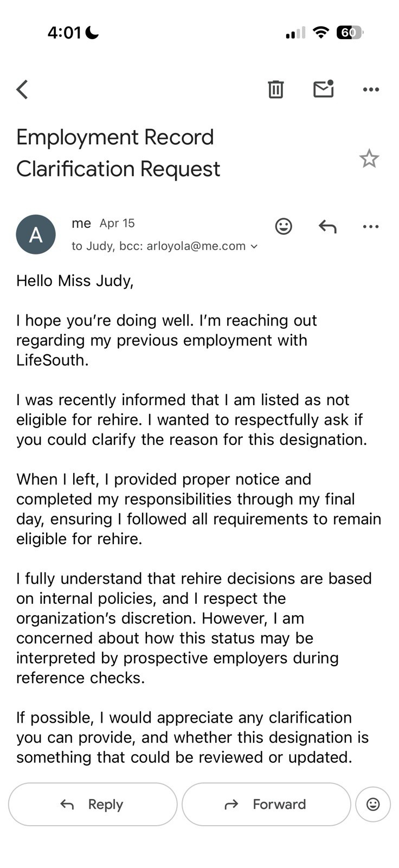Tap the Wi-Fi icon in the status bar
The image size is (399, 868).
(x=321, y=33)
